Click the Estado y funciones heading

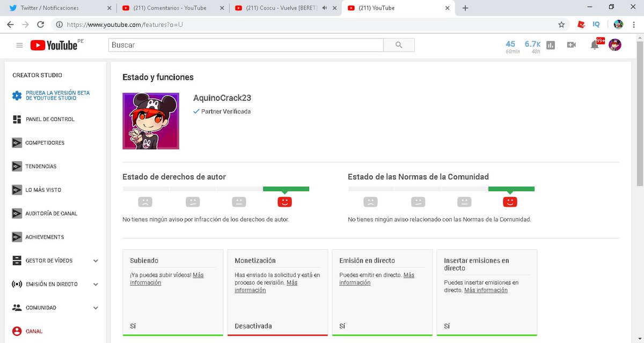tap(158, 77)
